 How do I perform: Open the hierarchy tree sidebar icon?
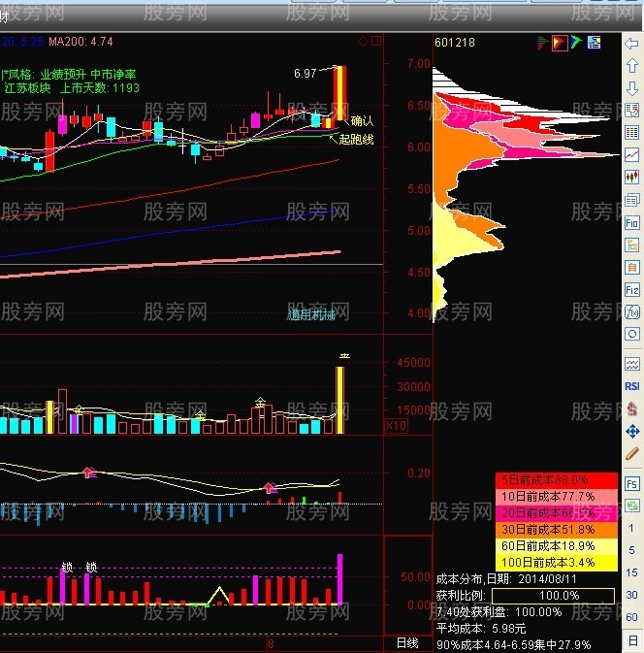tap(632, 245)
